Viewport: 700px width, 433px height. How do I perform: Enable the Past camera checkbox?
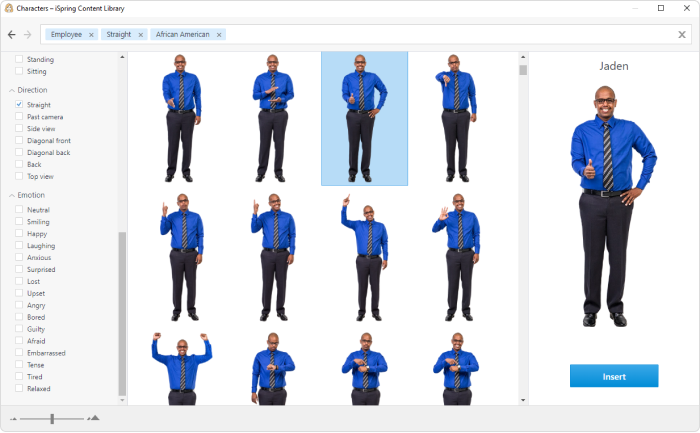coord(19,116)
